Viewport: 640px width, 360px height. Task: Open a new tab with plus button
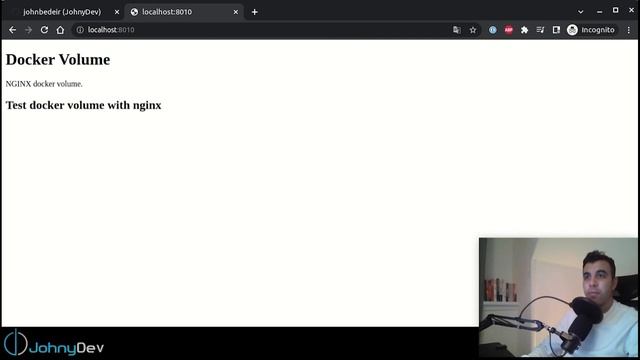coord(255,12)
